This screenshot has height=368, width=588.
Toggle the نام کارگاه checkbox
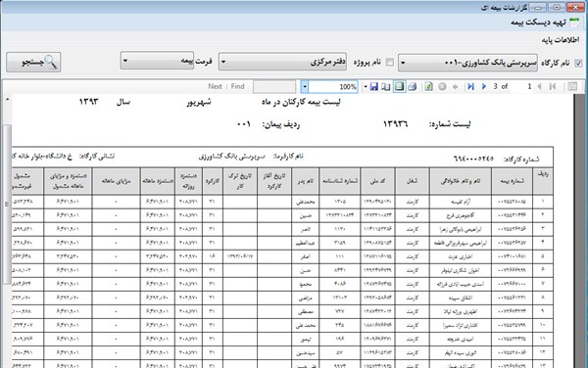[x=578, y=64]
